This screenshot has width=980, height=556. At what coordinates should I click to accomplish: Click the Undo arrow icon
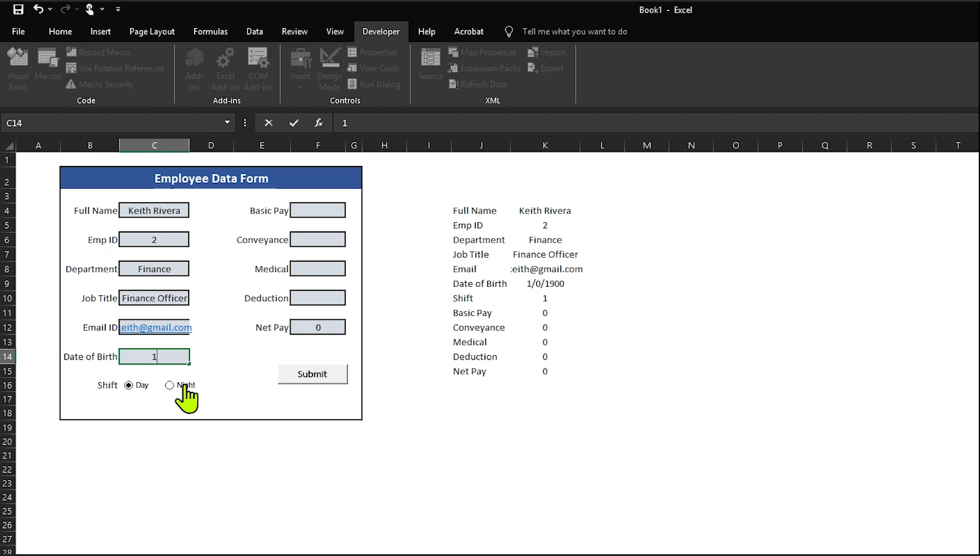click(38, 9)
